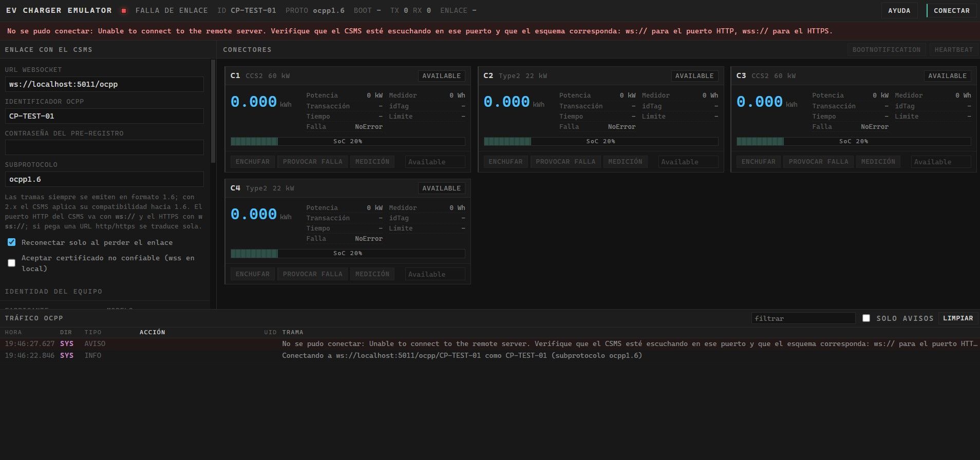The height and width of the screenshot is (460, 980).
Task: Send a BOOTNOTIFICATION message
Action: click(886, 50)
